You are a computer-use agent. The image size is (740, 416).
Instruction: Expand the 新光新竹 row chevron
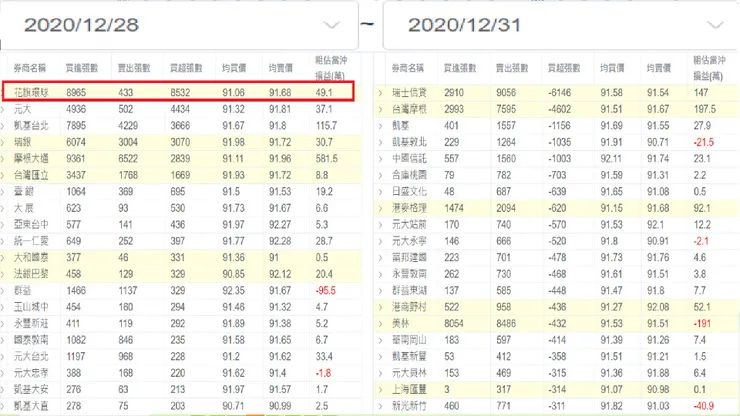coord(380,406)
